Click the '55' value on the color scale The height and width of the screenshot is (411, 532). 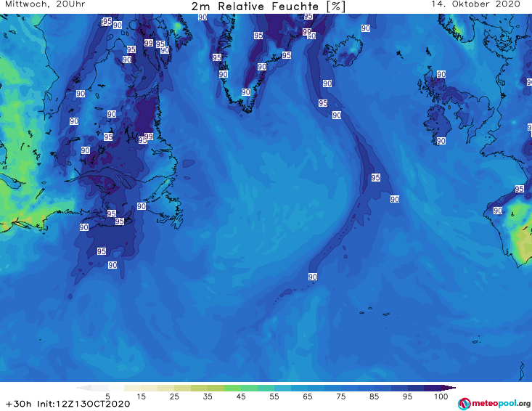tap(274, 396)
